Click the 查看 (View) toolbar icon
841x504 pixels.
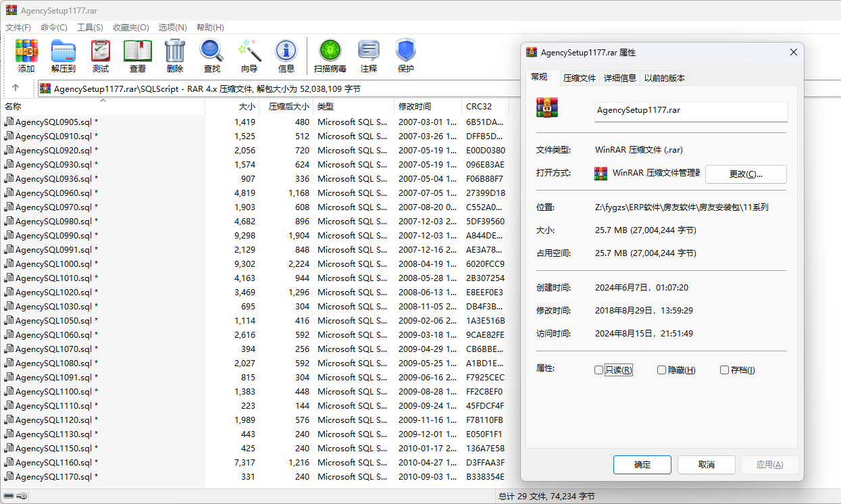pos(138,51)
